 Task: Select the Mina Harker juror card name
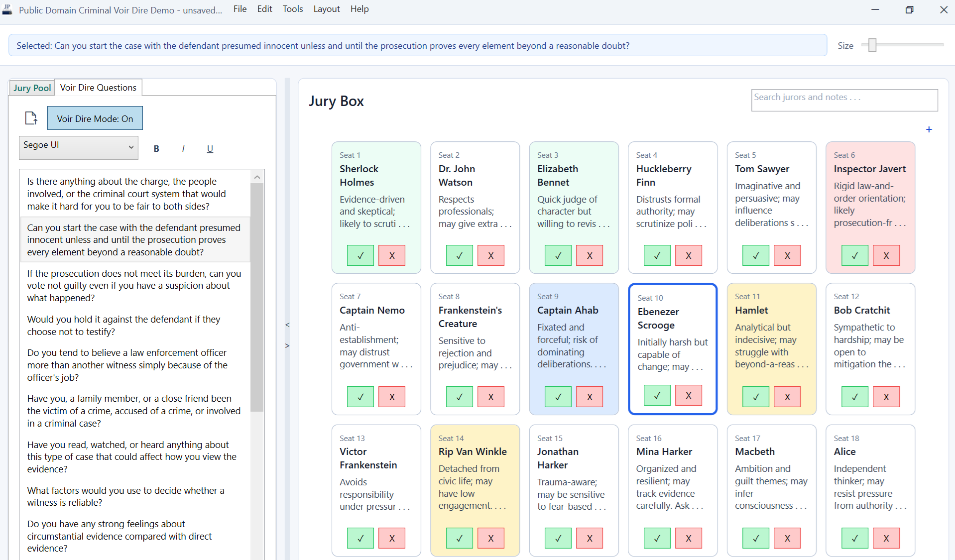tap(664, 451)
